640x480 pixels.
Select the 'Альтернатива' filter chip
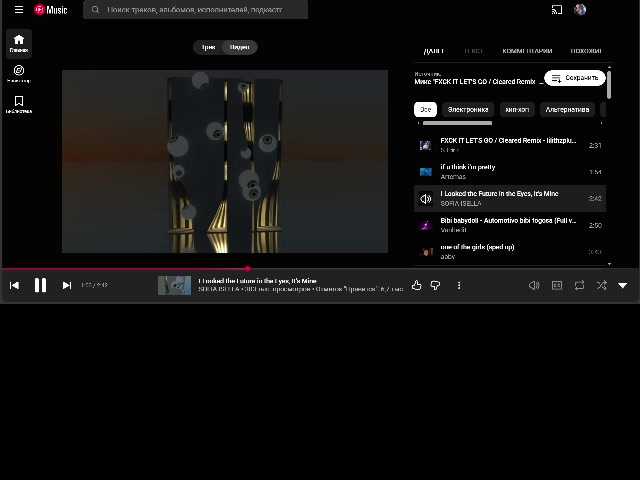coord(567,109)
